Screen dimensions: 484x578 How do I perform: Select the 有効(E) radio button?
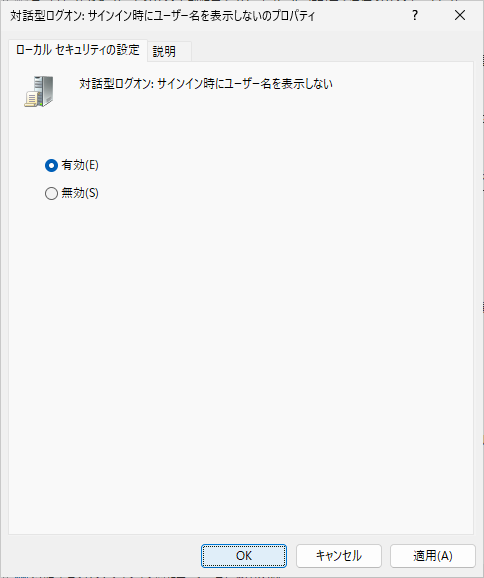click(51, 166)
